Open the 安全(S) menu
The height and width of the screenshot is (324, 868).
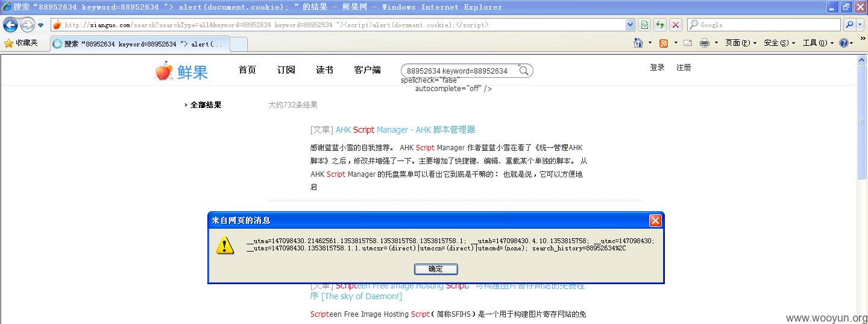pos(779,43)
